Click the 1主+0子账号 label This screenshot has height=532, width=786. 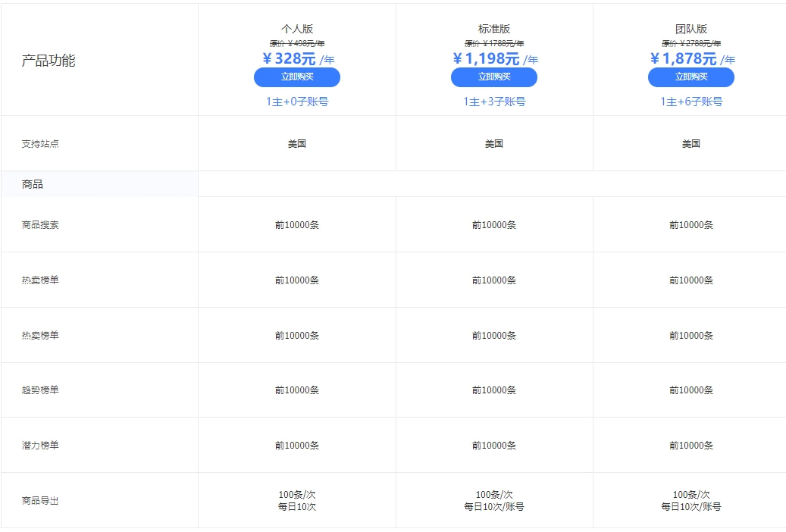pyautogui.click(x=297, y=102)
